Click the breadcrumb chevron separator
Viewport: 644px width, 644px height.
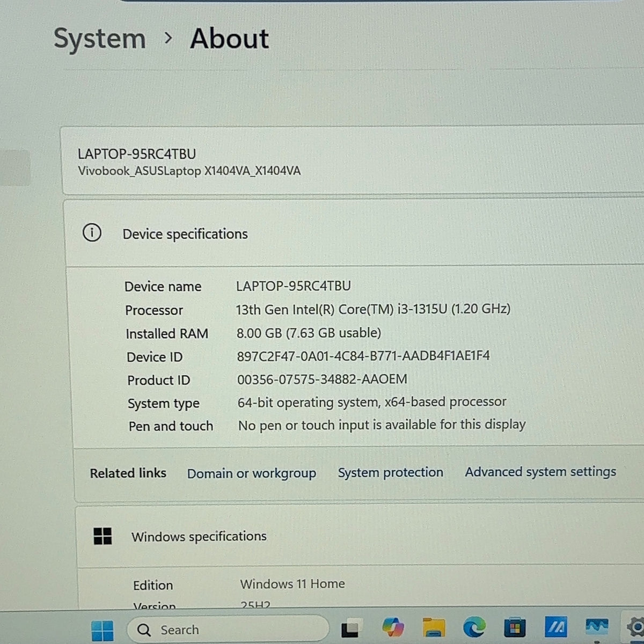pyautogui.click(x=169, y=38)
